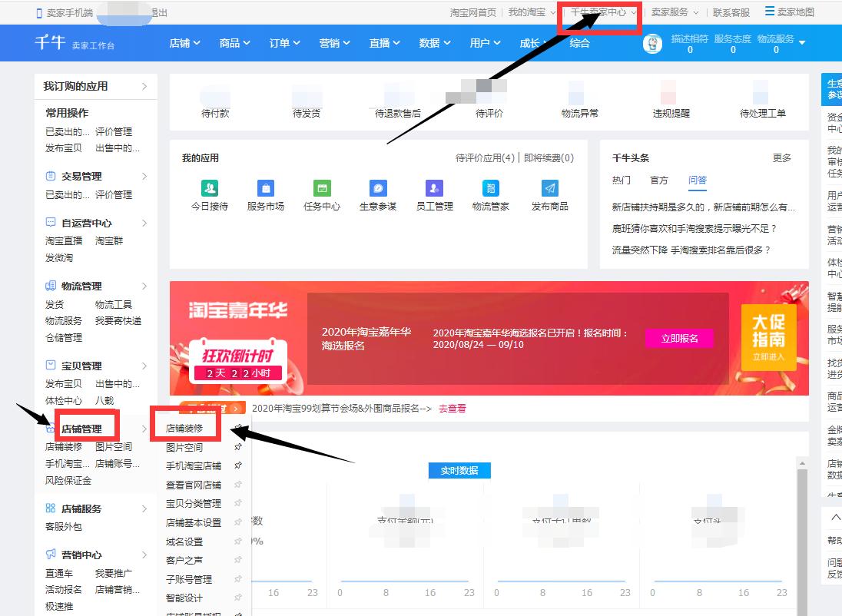
Task: Pin the 手机淘宝店铺 shortcut
Action: [x=238, y=465]
